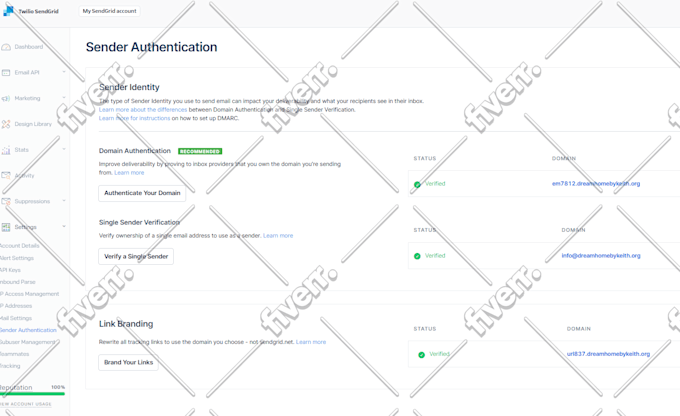This screenshot has height=416, width=680.
Task: Open Mail Settings page
Action: coord(16,318)
